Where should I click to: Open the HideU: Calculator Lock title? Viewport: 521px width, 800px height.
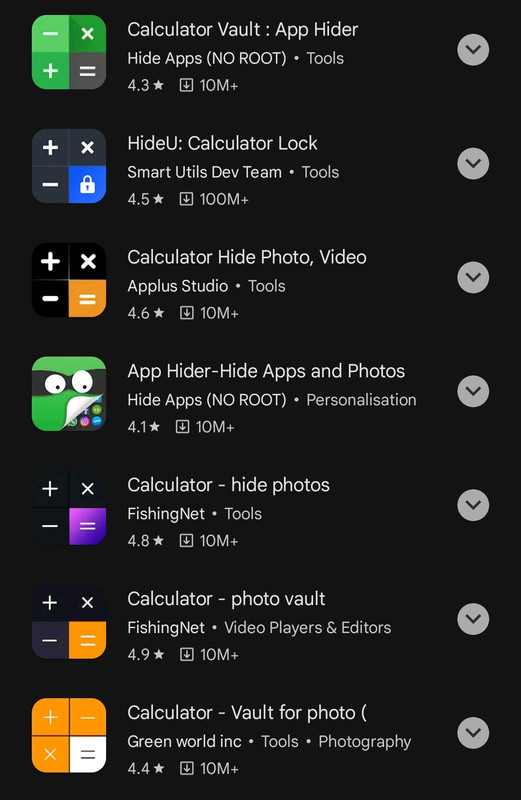pyautogui.click(x=222, y=143)
